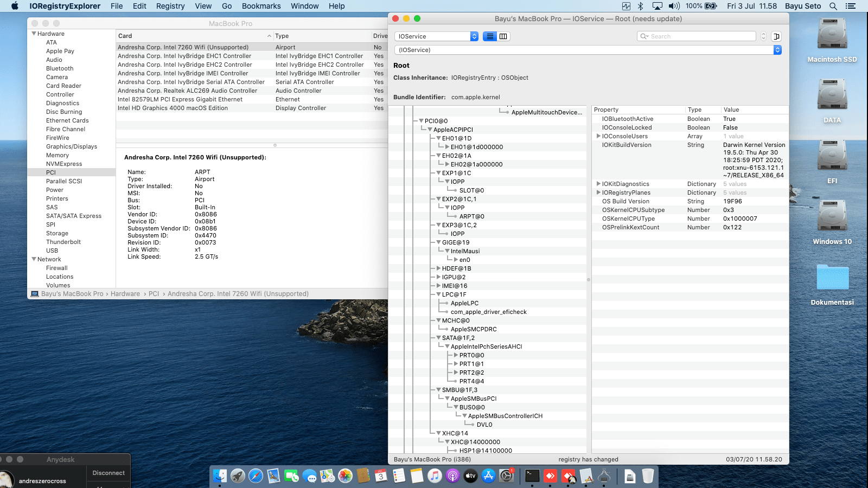Open the Registry menu
The width and height of the screenshot is (868, 488).
point(170,6)
